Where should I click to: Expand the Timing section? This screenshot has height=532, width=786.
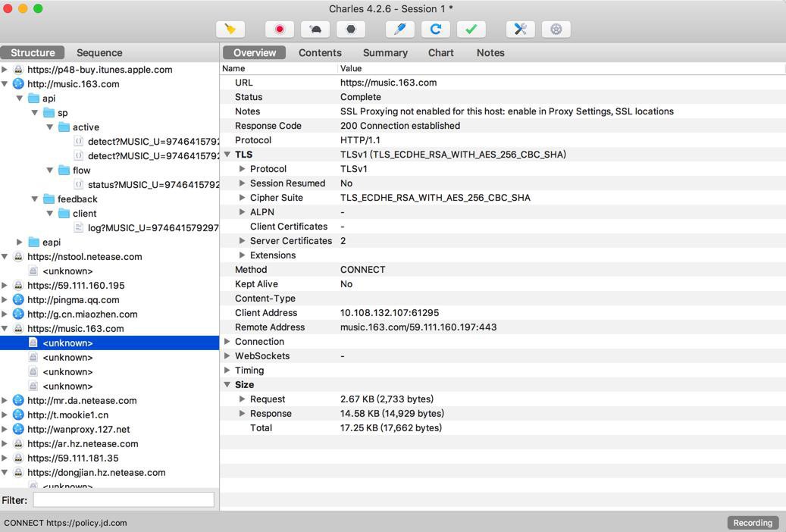227,370
